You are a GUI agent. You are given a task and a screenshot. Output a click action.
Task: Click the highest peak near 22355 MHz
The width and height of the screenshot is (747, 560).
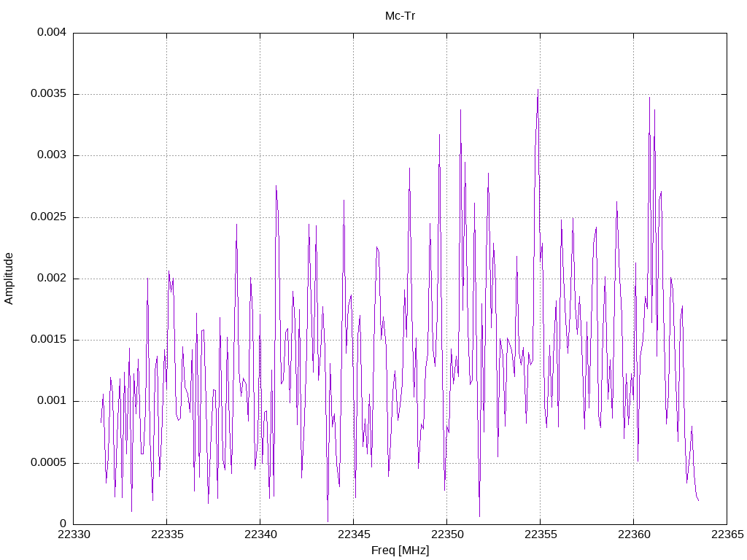pyautogui.click(x=538, y=90)
